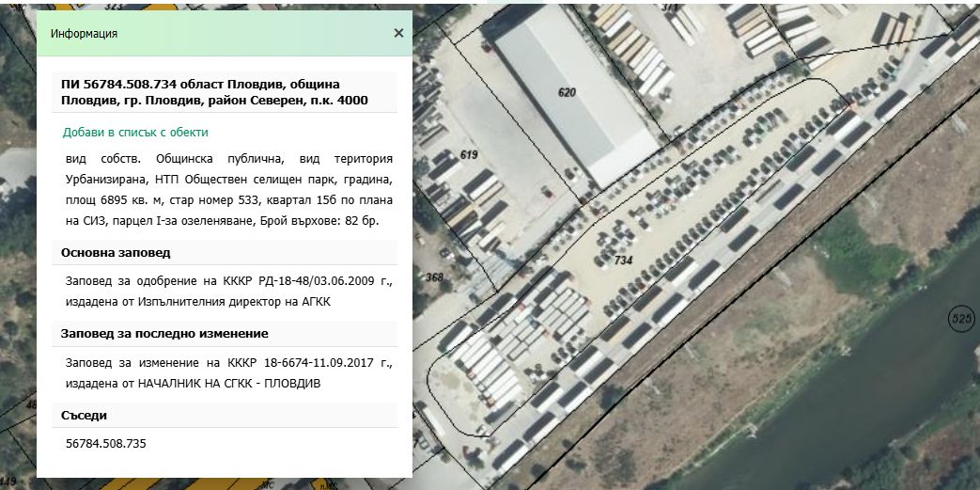The height and width of the screenshot is (490, 980).
Task: Click the large gray warehouse roof in parcel 620
Action: (x=570, y=96)
